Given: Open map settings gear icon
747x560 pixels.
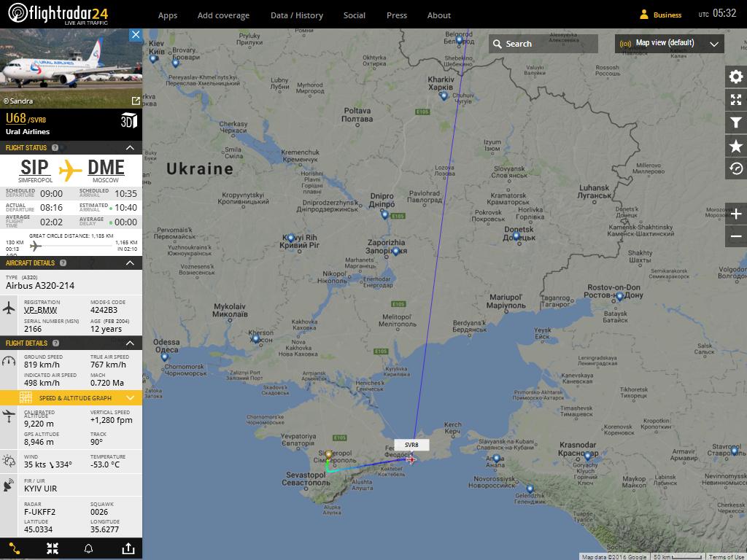Looking at the screenshot, I should pyautogui.click(x=736, y=77).
